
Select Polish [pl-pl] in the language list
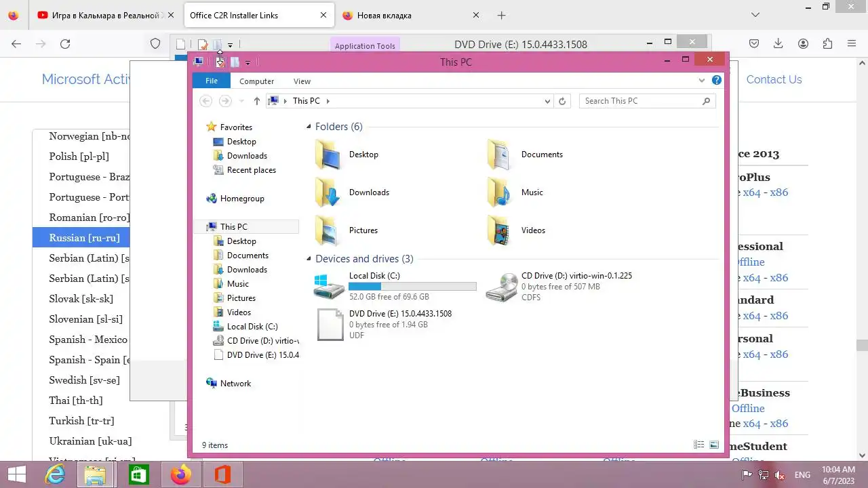[79, 157]
